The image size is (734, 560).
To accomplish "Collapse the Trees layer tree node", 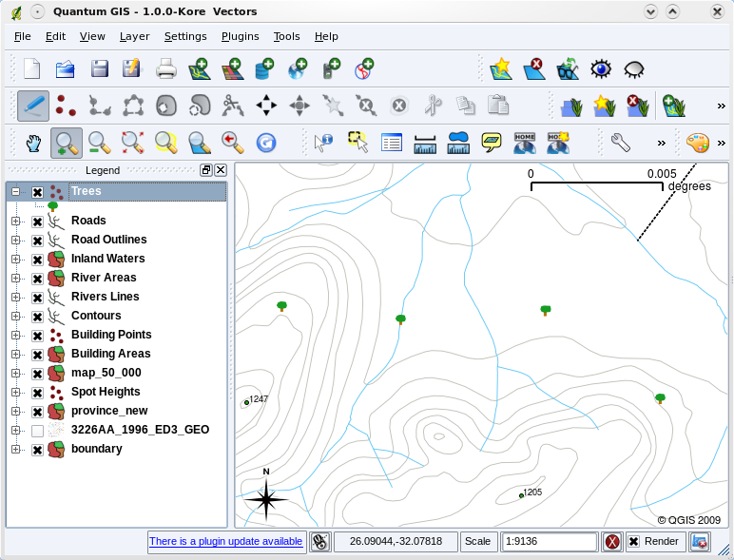I will [x=15, y=191].
